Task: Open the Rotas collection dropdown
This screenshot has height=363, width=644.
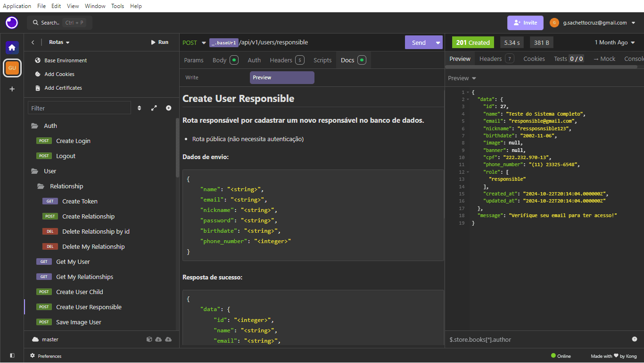Action: coord(59,42)
